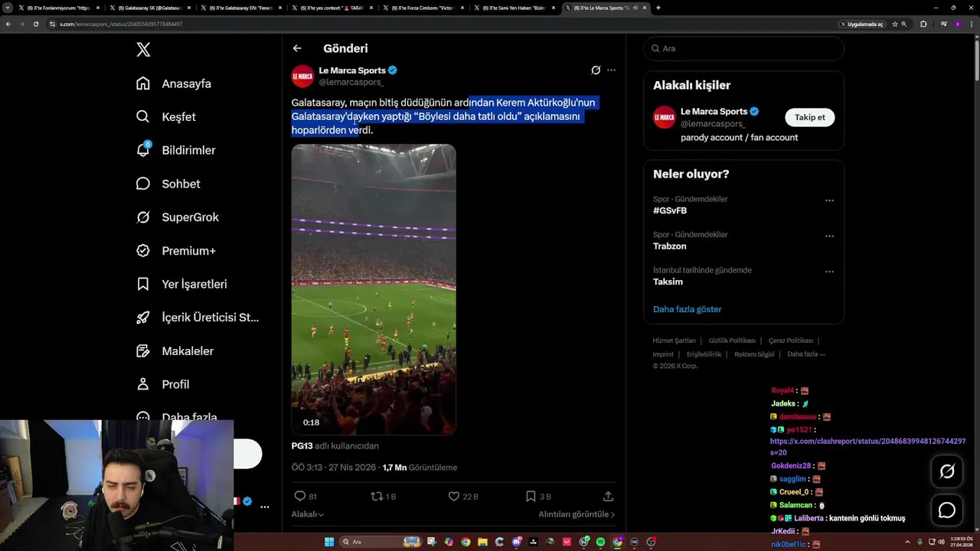
Task: Open a new browser tab
Action: pos(658,8)
